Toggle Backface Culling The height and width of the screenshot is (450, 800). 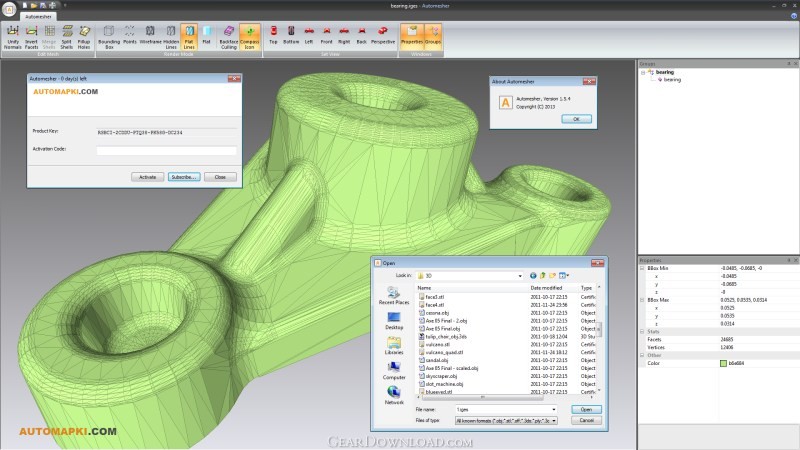(x=229, y=37)
